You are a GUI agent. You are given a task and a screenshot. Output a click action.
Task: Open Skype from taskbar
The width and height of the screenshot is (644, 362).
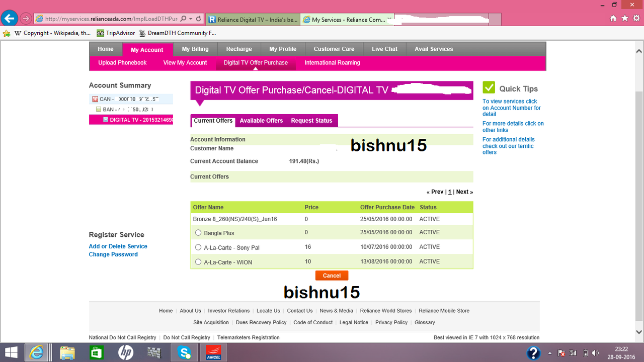(184, 352)
